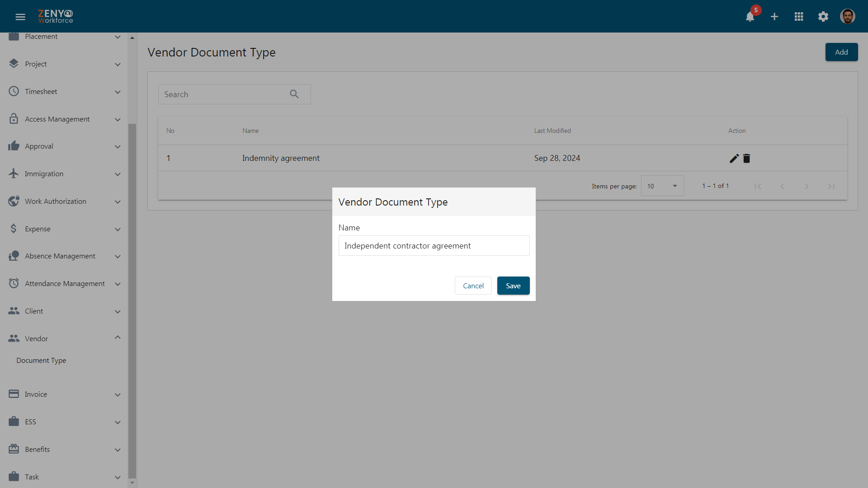Click the delete trash icon for Indemnity agreement
Viewport: 868px width, 488px height.
coord(746,157)
